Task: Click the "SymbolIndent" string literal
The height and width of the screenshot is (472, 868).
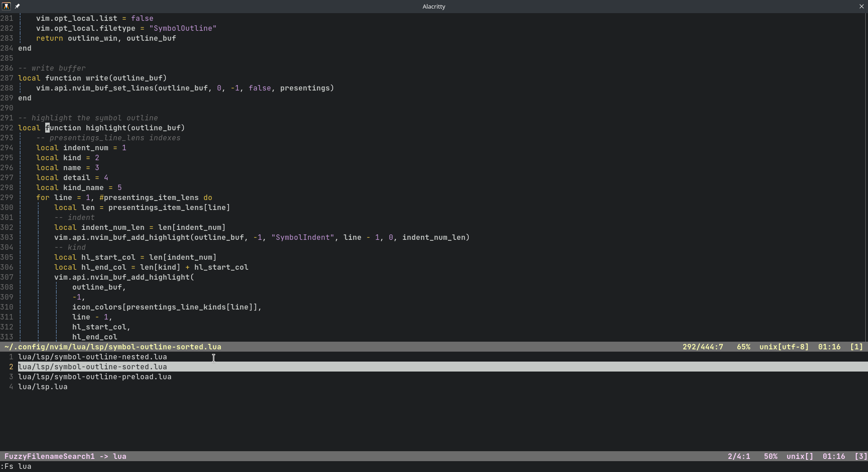Action: click(302, 238)
